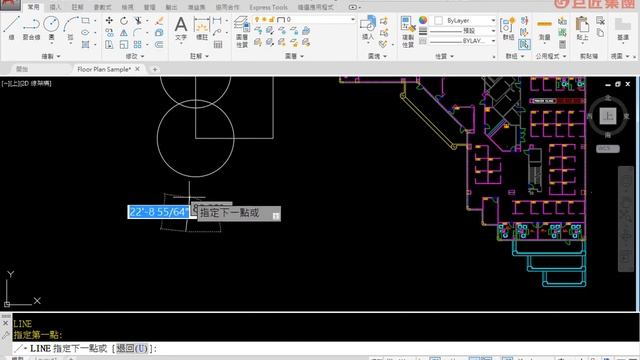Click the viewport label in drawing corner
Viewport: 640px width, 360px height.
(x=27, y=83)
